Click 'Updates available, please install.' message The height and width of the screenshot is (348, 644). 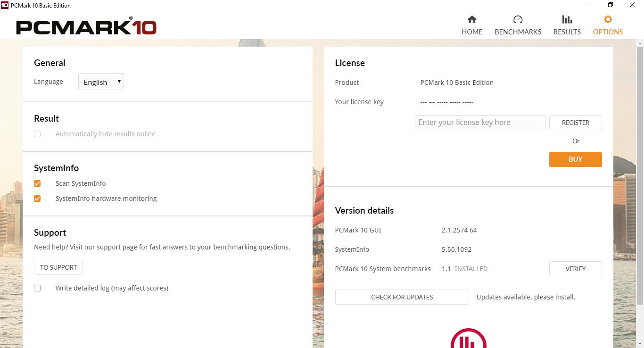pyautogui.click(x=526, y=297)
